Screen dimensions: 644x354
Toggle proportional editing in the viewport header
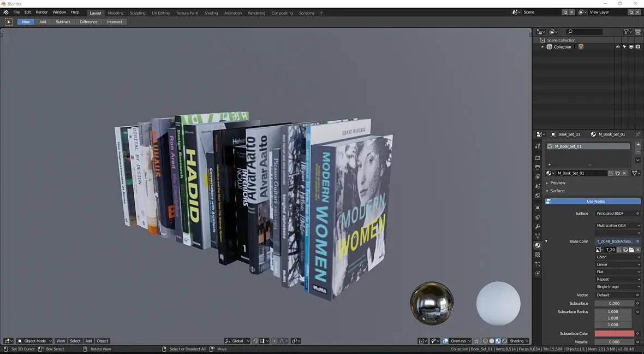coord(275,341)
